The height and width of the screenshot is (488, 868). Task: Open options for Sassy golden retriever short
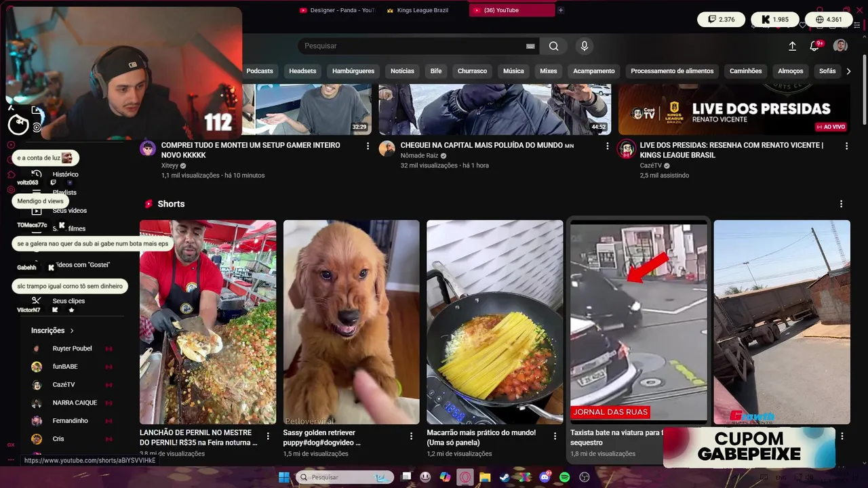[412, 436]
